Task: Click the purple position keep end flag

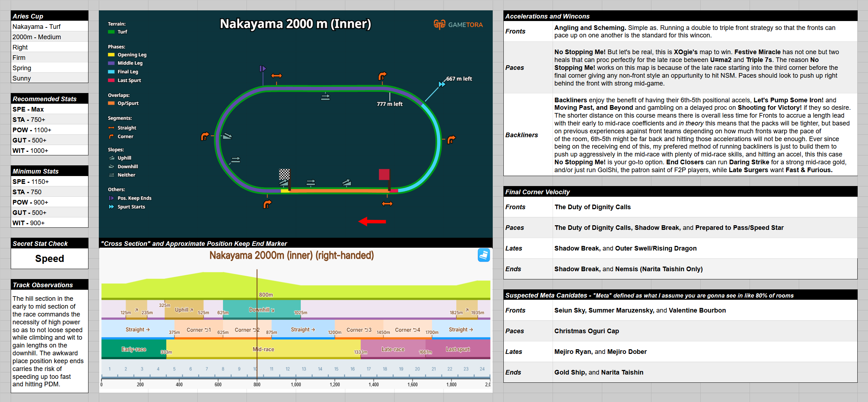Action: coord(263,68)
